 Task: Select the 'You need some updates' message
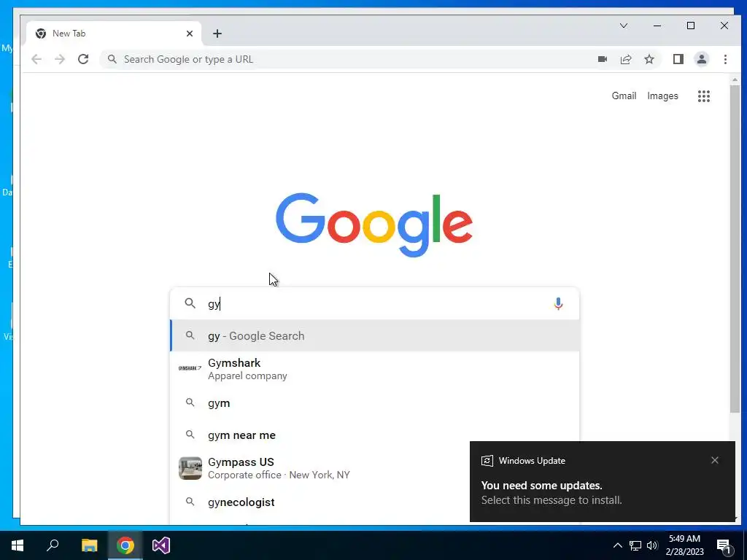pyautogui.click(x=542, y=485)
